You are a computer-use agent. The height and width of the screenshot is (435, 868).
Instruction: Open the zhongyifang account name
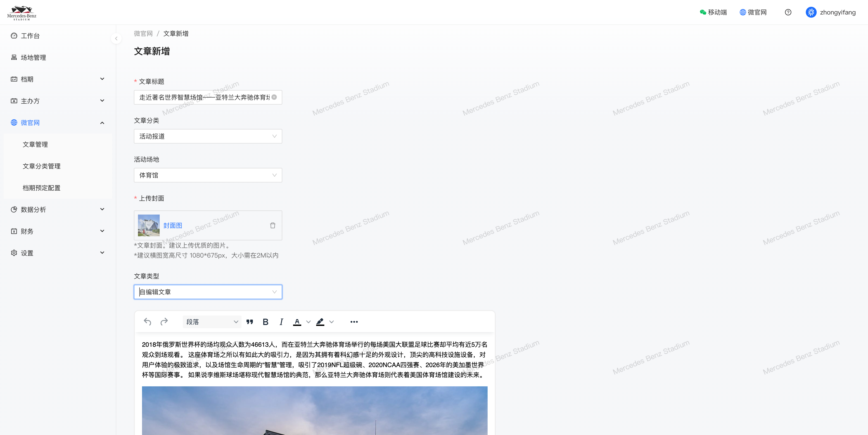tap(838, 12)
